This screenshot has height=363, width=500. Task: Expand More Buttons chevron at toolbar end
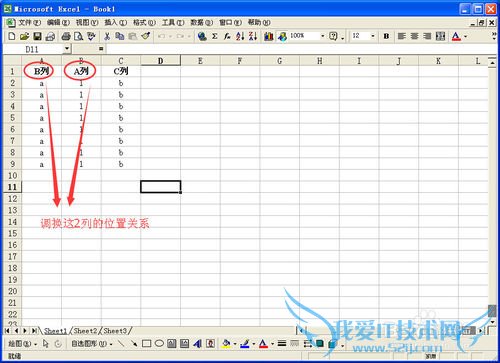coord(494,36)
